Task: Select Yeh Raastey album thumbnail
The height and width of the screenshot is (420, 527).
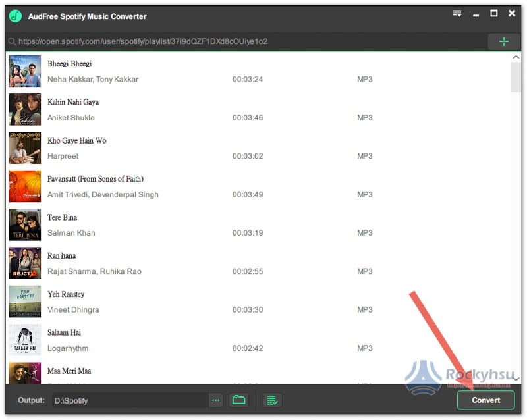Action: (x=25, y=302)
